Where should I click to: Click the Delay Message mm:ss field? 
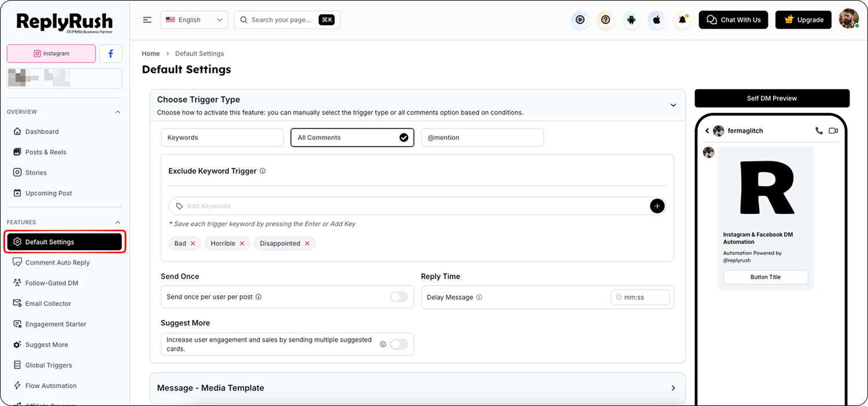coord(641,297)
